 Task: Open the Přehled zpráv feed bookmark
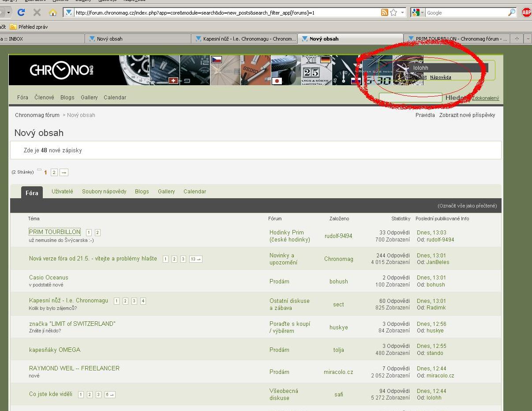29,27
